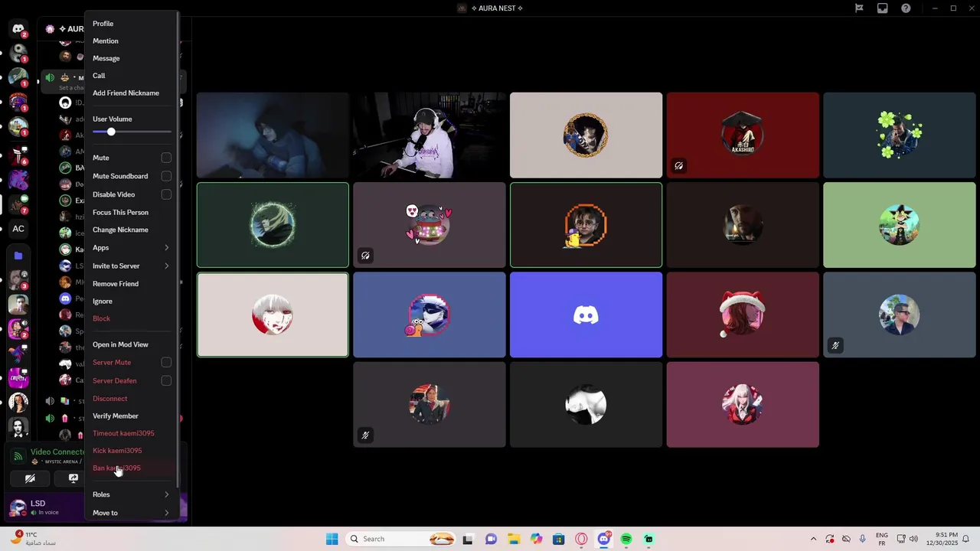This screenshot has height=551, width=980.
Task: Choose Ignore from the context menu
Action: (x=131, y=302)
